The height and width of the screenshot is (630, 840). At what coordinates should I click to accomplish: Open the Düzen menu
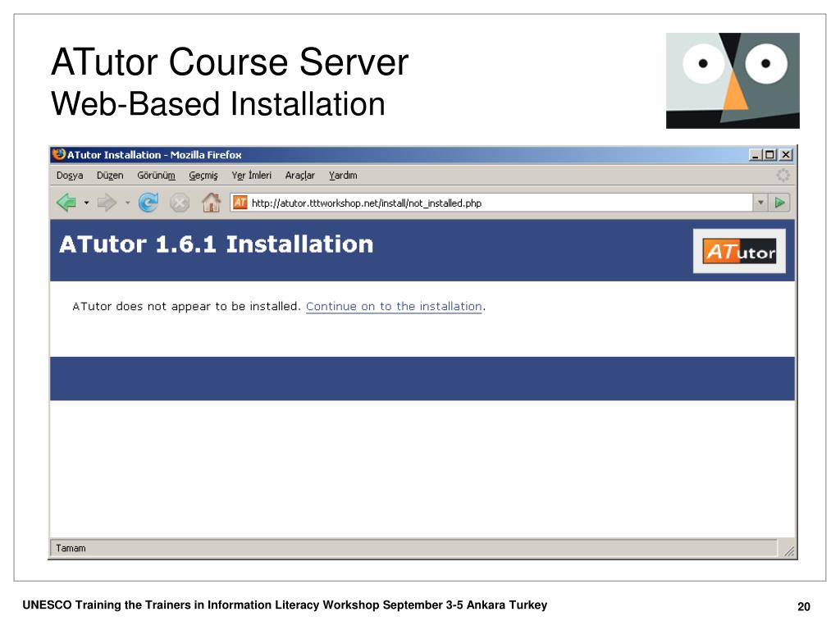pos(110,176)
